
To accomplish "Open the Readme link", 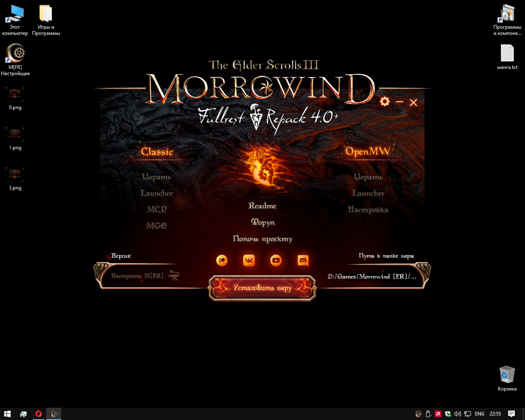I will point(262,206).
